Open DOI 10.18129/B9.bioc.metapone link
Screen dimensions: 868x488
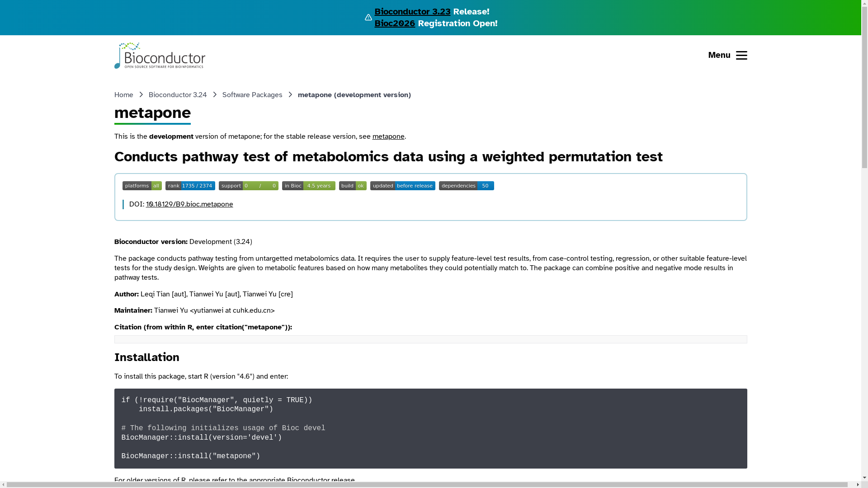(x=189, y=204)
